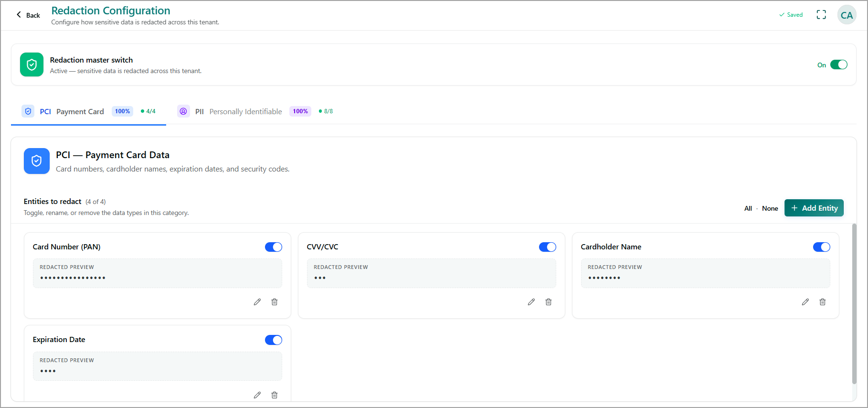
Task: Choose None to deselect entities
Action: [x=770, y=208]
